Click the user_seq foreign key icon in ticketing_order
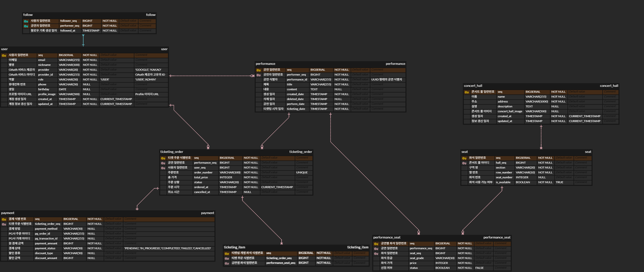 [163, 168]
